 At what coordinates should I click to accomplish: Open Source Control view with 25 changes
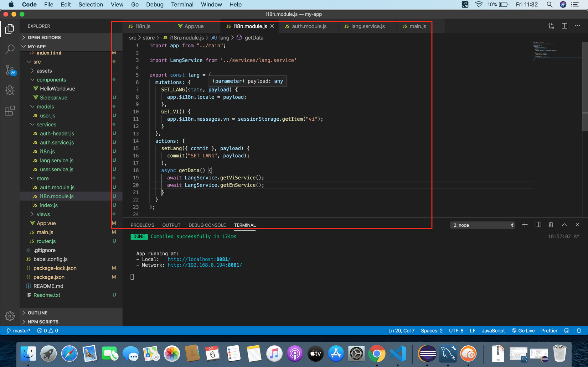pos(10,70)
